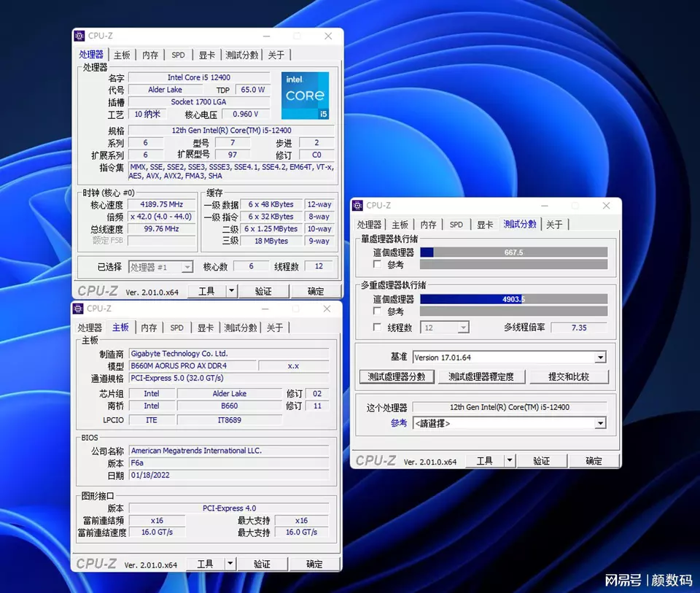This screenshot has height=593, width=700.
Task: Open 内存 tab in mainboard window
Action: (149, 327)
